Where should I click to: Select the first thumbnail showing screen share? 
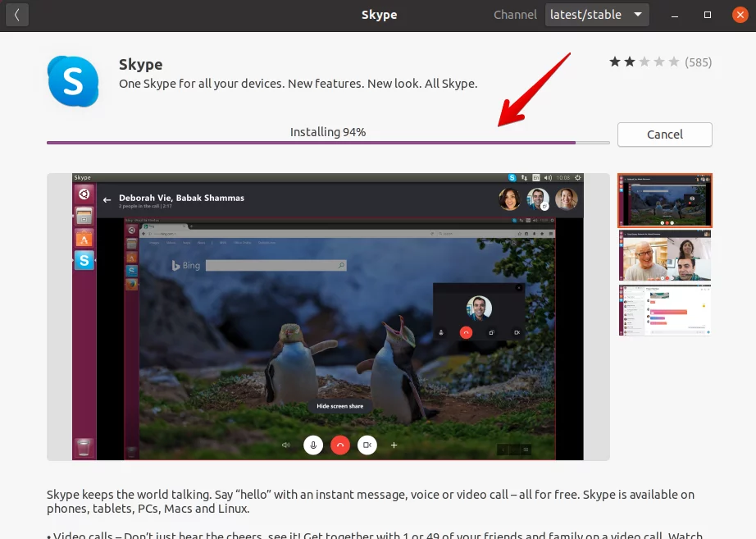[664, 200]
